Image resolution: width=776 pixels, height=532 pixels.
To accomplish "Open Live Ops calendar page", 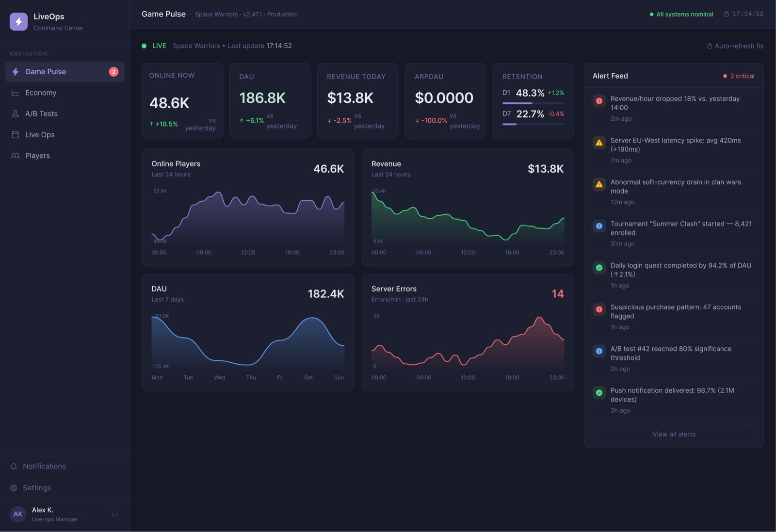I will pos(65,135).
